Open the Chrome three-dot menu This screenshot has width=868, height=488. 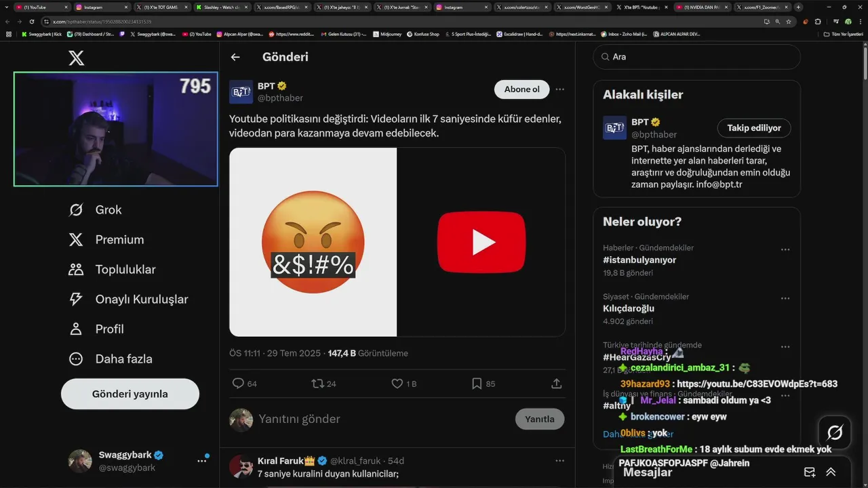860,22
